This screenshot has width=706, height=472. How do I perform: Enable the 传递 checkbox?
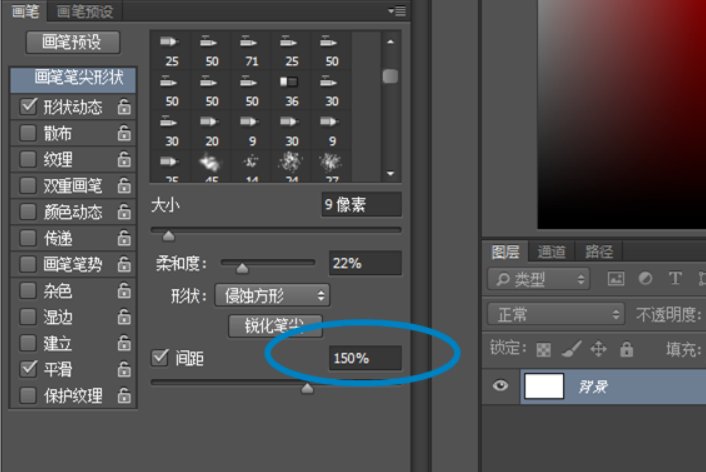click(x=28, y=238)
